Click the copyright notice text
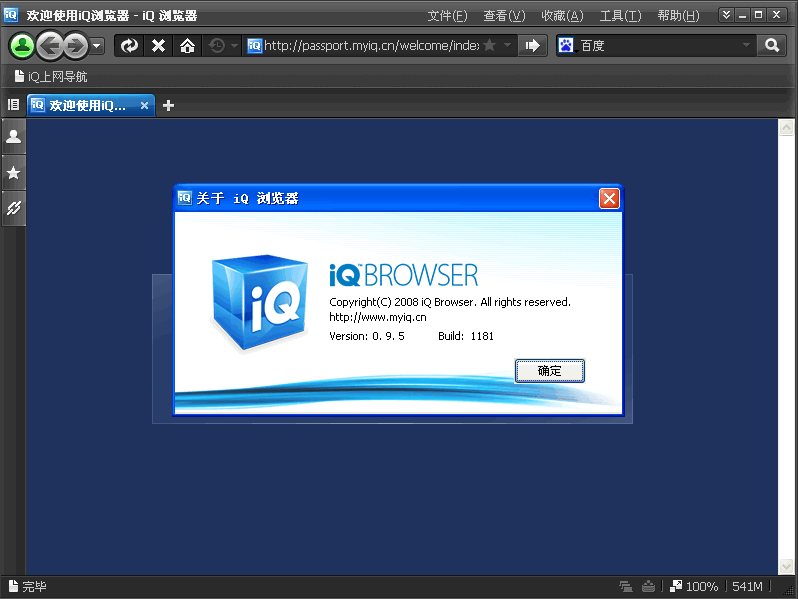 [450, 302]
